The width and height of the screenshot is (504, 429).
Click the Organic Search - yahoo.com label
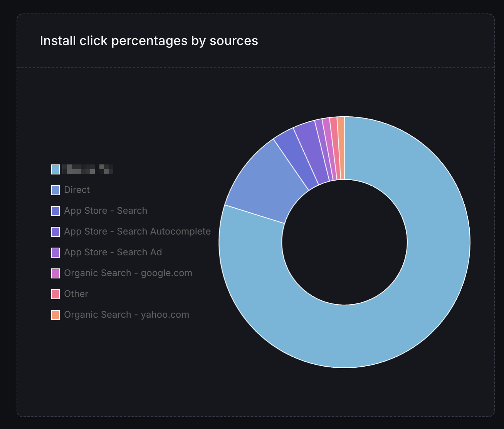pos(126,315)
